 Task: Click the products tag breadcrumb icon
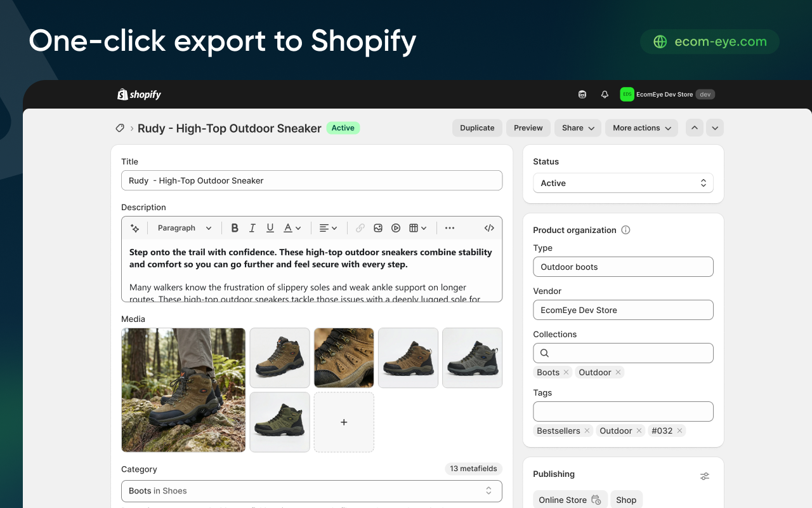point(120,128)
